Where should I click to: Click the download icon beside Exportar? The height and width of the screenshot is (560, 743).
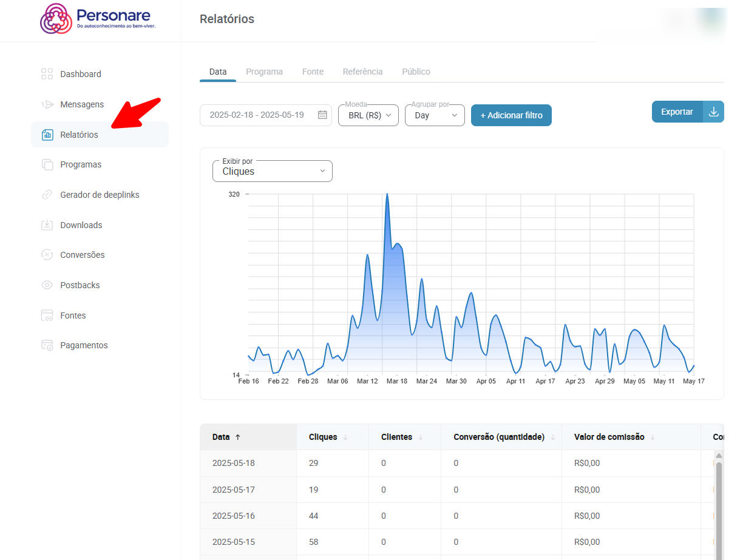click(713, 112)
